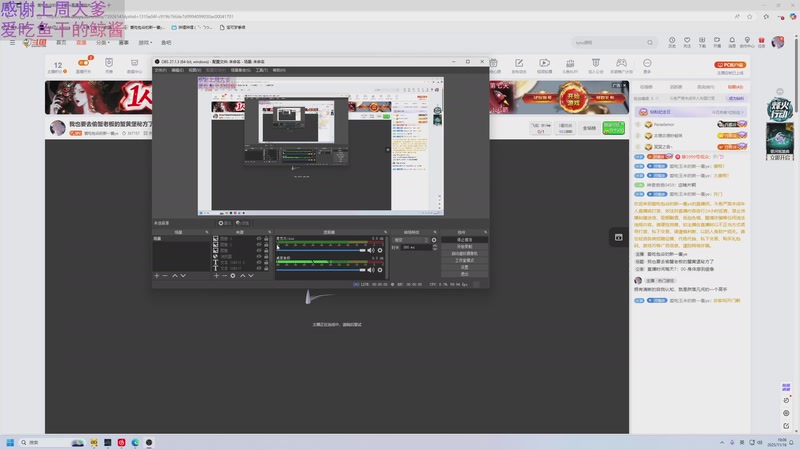Open the 编辑 menu in OBS
The image size is (800, 450).
(177, 70)
